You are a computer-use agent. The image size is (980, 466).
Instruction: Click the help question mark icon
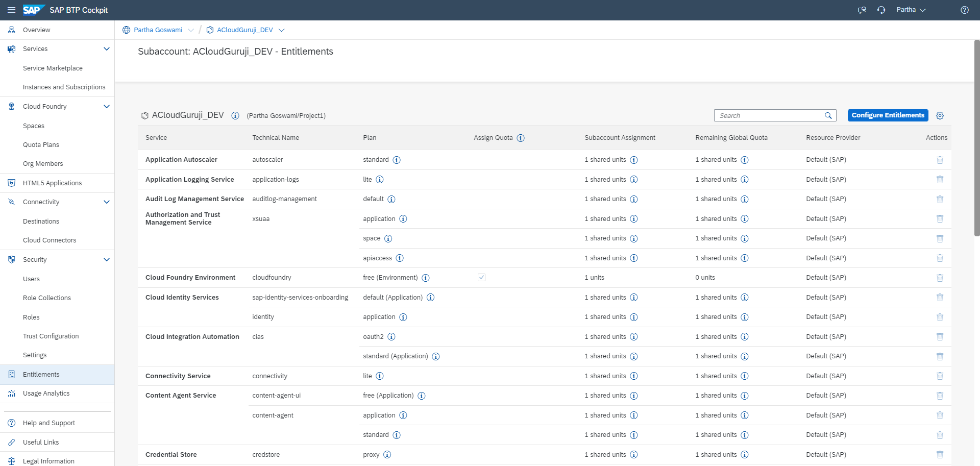(x=964, y=10)
